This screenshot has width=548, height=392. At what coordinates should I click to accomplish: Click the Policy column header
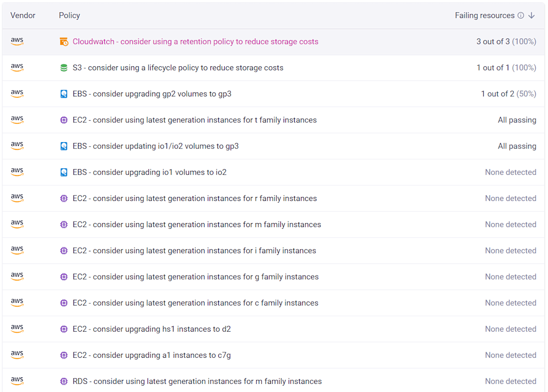69,16
